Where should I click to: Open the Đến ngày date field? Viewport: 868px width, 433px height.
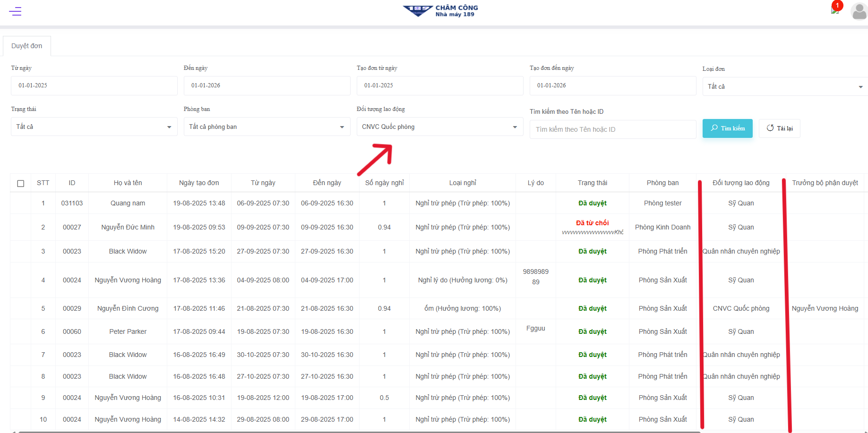(x=266, y=85)
